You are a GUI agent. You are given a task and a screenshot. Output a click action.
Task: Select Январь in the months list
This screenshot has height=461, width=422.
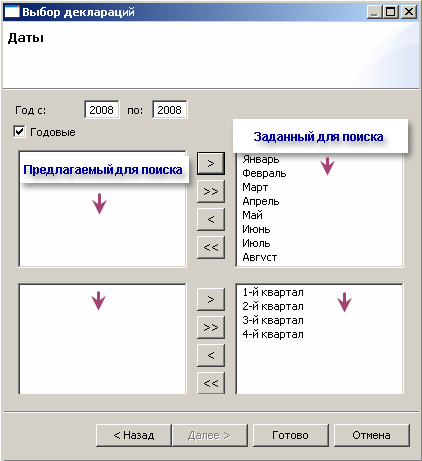click(x=261, y=159)
